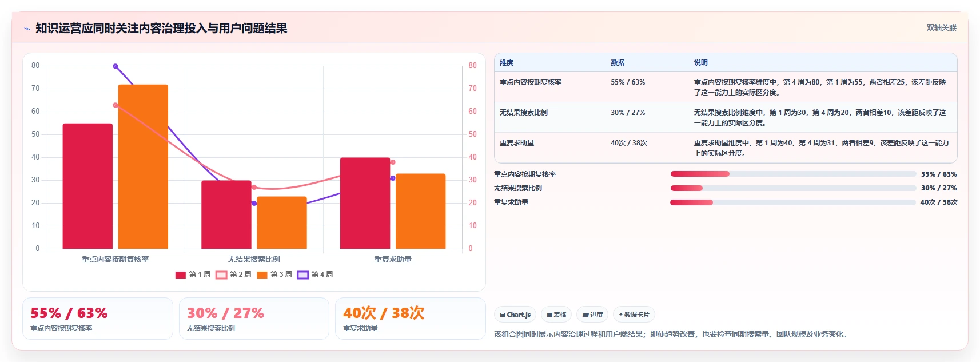The height and width of the screenshot is (362, 980).
Task: Click the red week 1 bar for 重点内容按期复核率
Action: [87, 186]
